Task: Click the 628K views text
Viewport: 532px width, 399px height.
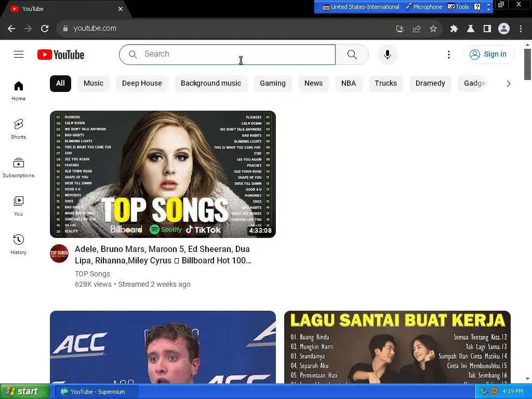Action: [x=93, y=284]
